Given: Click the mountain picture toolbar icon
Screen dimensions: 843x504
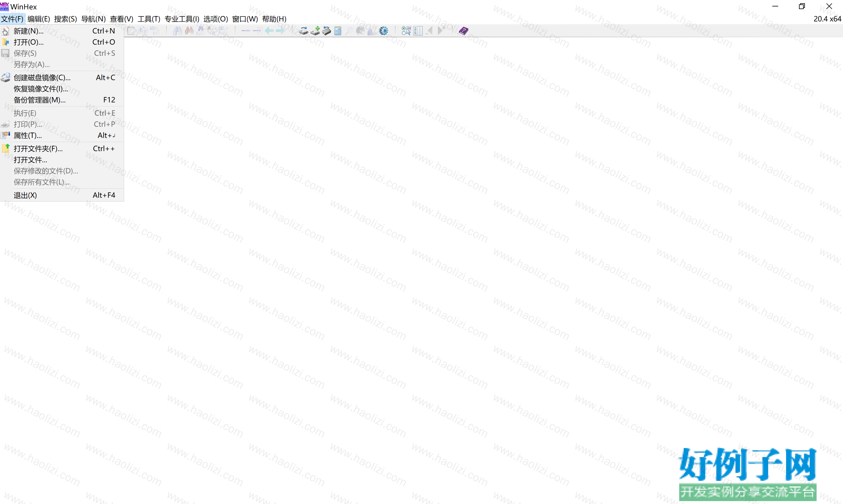Looking at the screenshot, I should 372,31.
